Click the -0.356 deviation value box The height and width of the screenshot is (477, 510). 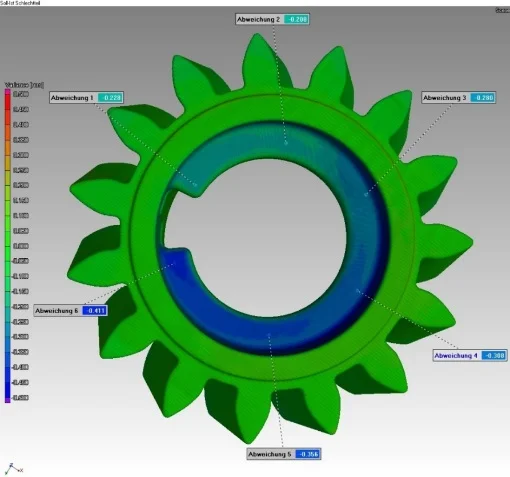click(308, 454)
